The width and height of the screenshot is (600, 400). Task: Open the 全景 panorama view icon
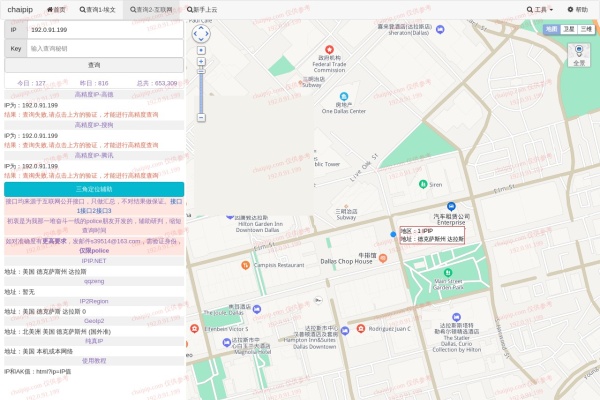pyautogui.click(x=579, y=54)
